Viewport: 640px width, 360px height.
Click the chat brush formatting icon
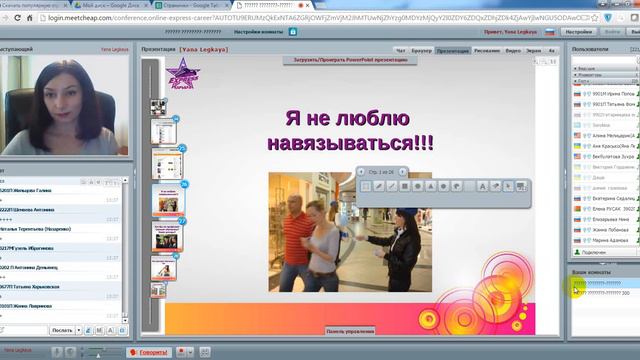[x=88, y=330]
